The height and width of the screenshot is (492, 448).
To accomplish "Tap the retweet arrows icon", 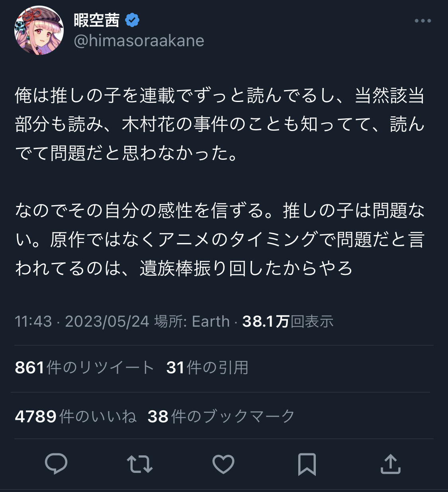I will pyautogui.click(x=140, y=464).
